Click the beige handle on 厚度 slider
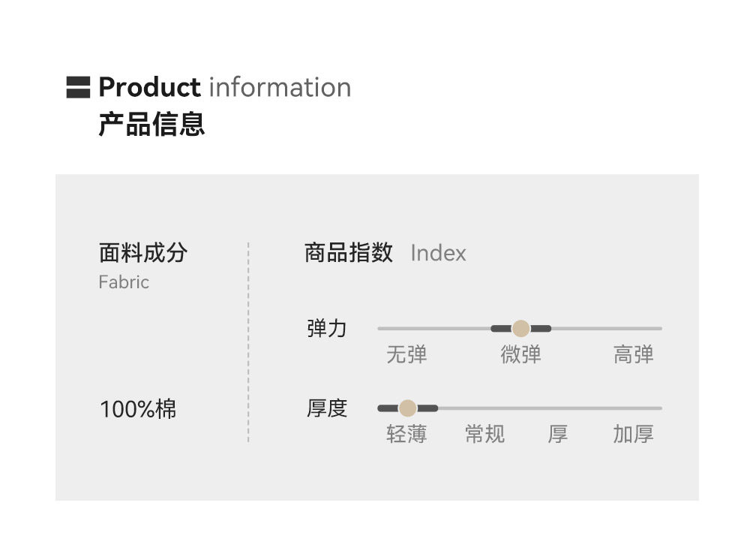 pos(408,408)
